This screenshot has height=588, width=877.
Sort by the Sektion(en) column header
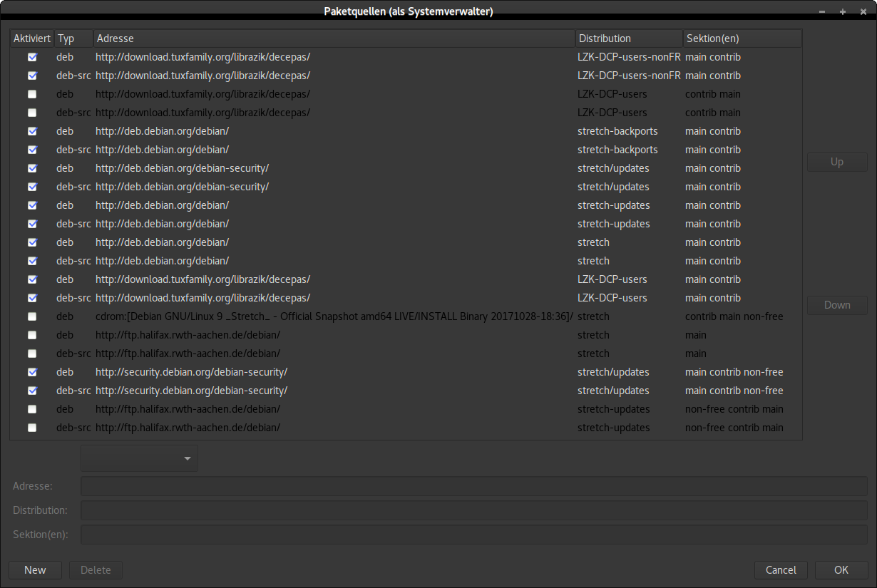(x=742, y=38)
